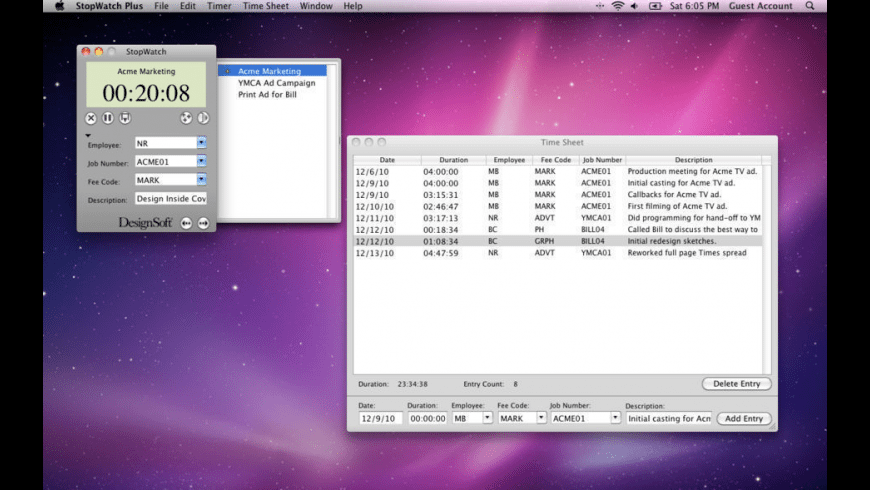Pause the running stopwatch timer
870x490 pixels.
[x=108, y=118]
